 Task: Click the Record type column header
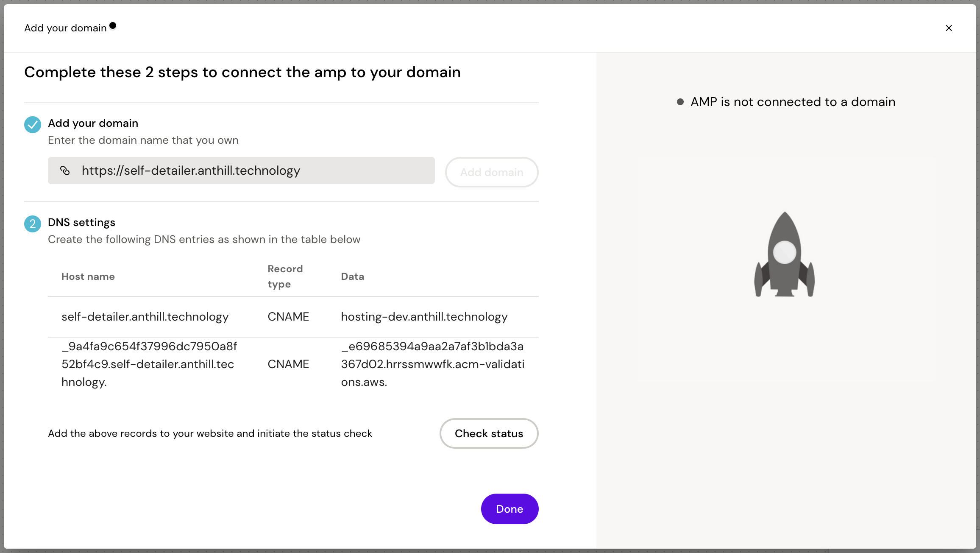[285, 276]
